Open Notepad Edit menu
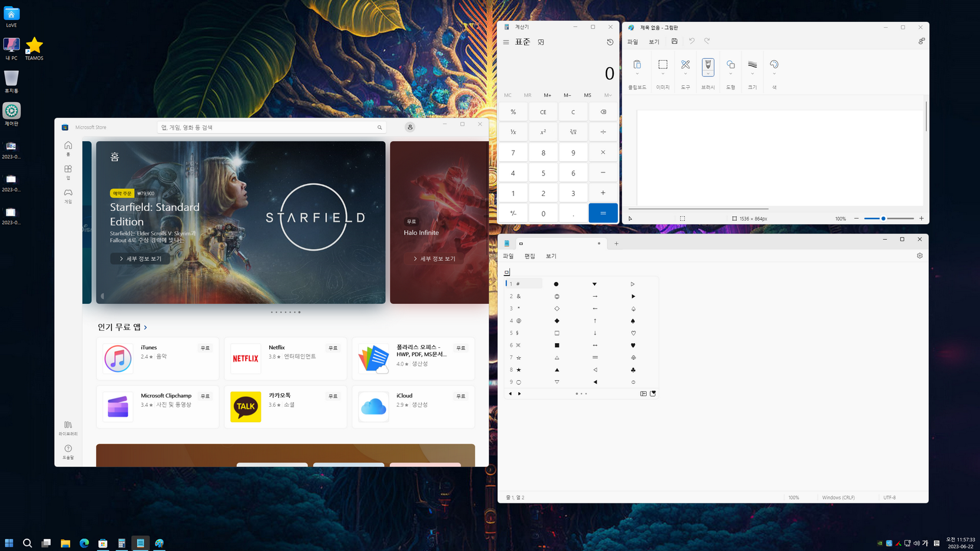Screen dimensions: 980x551 pyautogui.click(x=529, y=256)
